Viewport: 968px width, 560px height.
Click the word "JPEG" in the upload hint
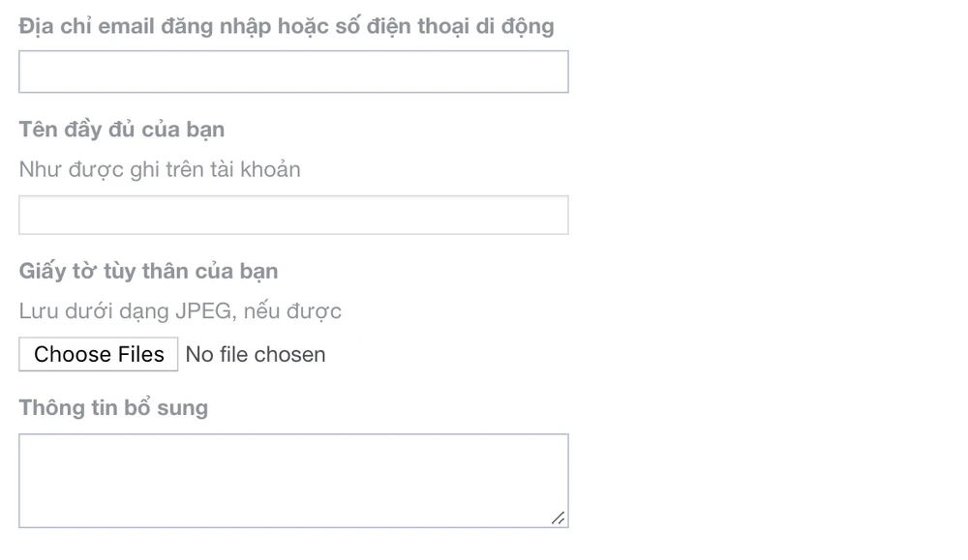click(x=204, y=311)
